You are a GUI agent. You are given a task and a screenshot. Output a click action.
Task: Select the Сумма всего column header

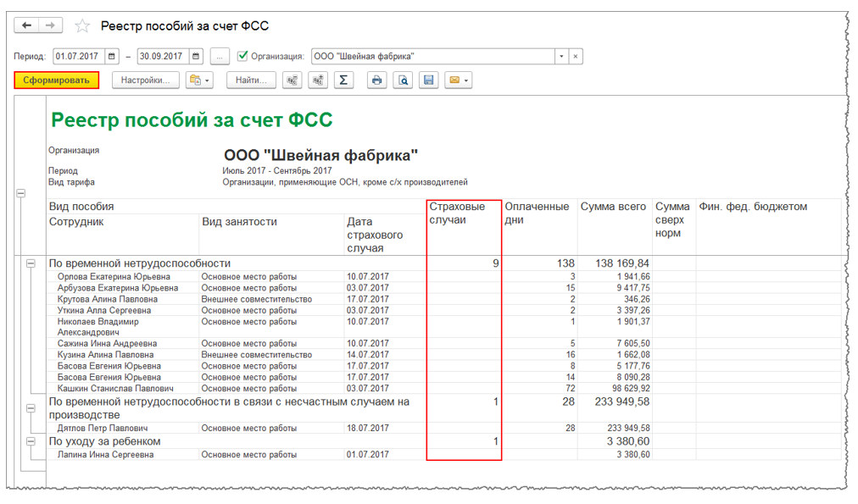pos(615,227)
